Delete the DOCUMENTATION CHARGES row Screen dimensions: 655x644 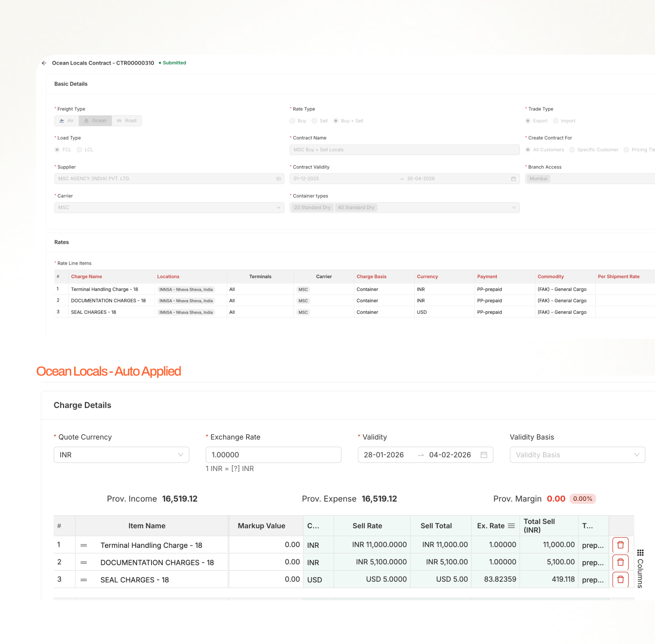[x=620, y=562]
